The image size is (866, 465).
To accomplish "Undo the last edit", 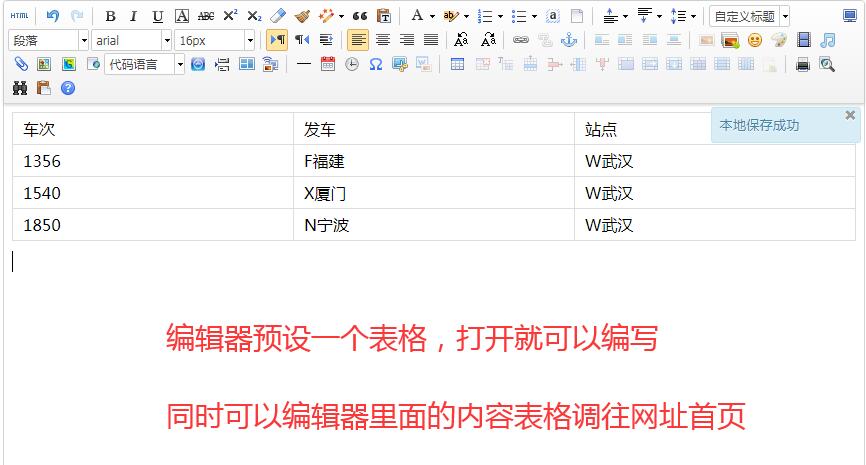I will [52, 16].
